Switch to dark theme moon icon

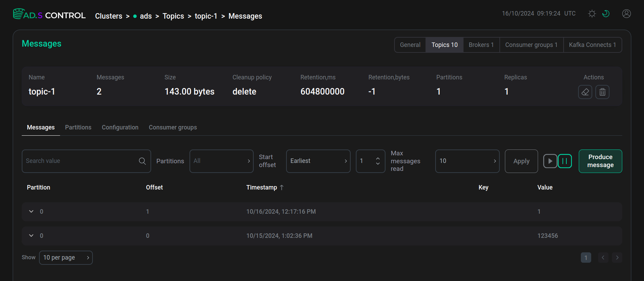606,13
